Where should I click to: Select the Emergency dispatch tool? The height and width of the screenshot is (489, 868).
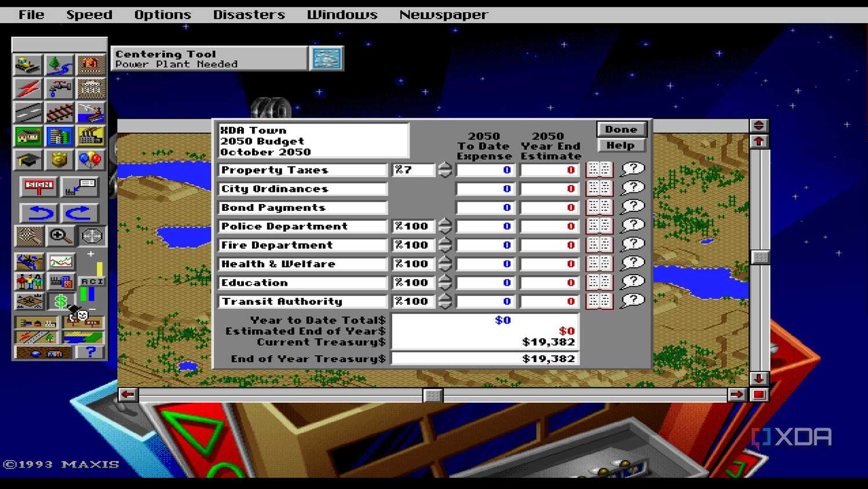pos(91,65)
